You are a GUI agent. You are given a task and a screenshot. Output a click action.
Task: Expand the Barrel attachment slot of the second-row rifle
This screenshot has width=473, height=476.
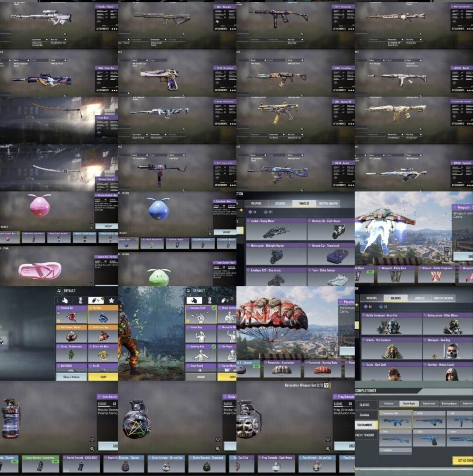click(21, 60)
